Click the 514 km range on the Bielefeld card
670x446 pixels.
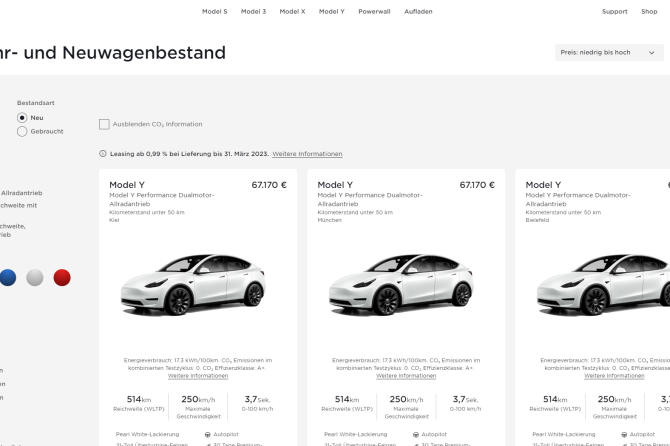click(555, 399)
